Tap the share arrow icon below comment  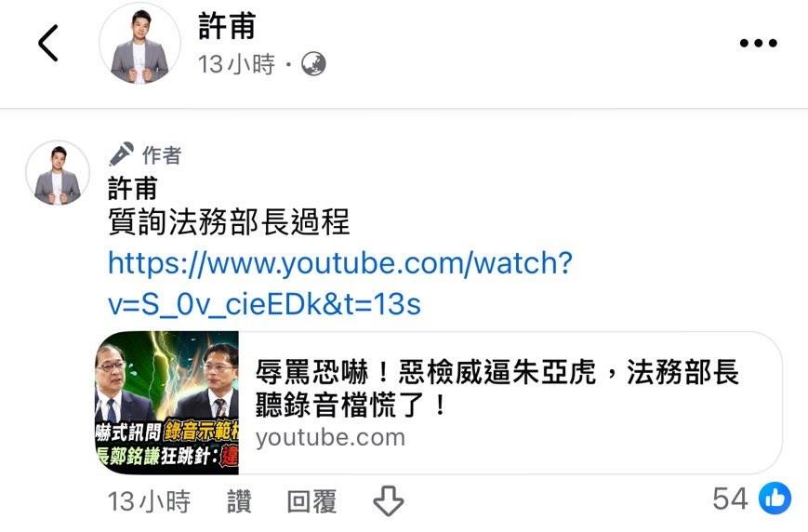[388, 500]
